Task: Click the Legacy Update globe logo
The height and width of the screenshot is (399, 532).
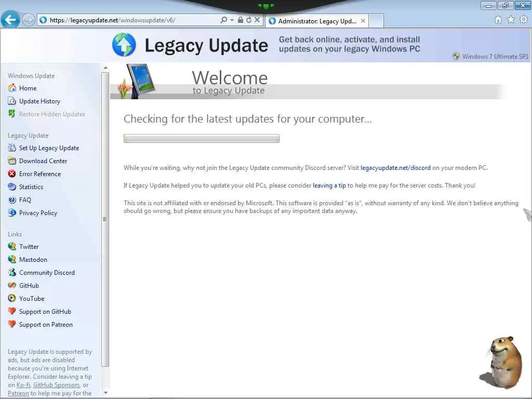Action: tap(124, 45)
